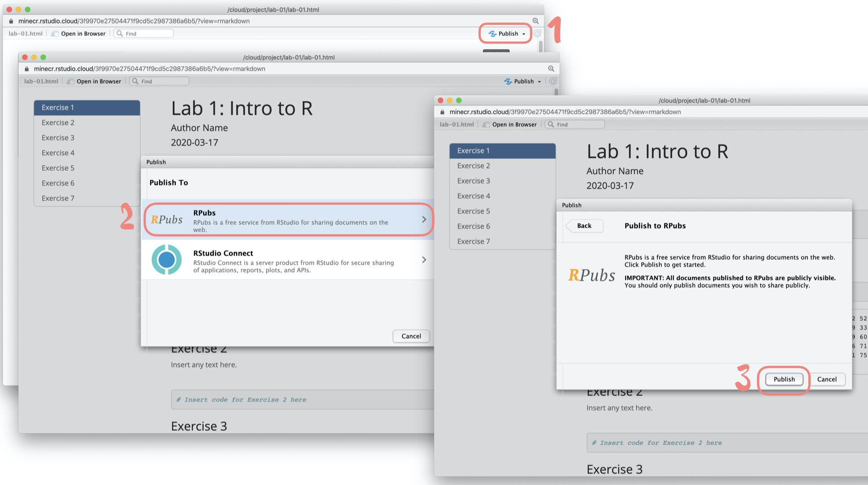
Task: Expand the RPubs option chevron arrow
Action: pyautogui.click(x=424, y=220)
